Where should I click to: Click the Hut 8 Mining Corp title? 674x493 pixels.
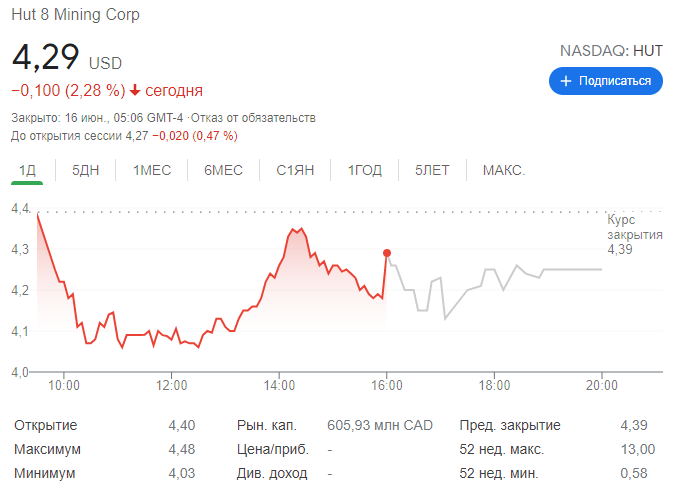click(75, 15)
